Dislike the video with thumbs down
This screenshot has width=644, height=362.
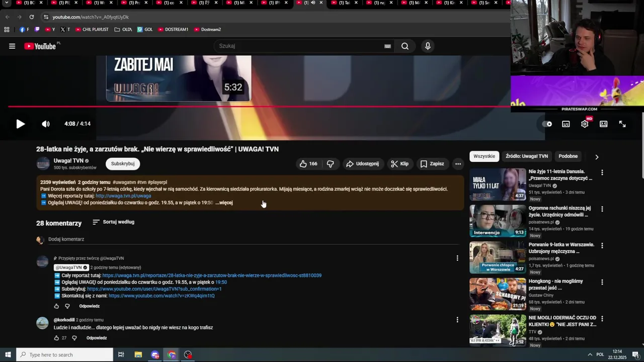tap(330, 164)
